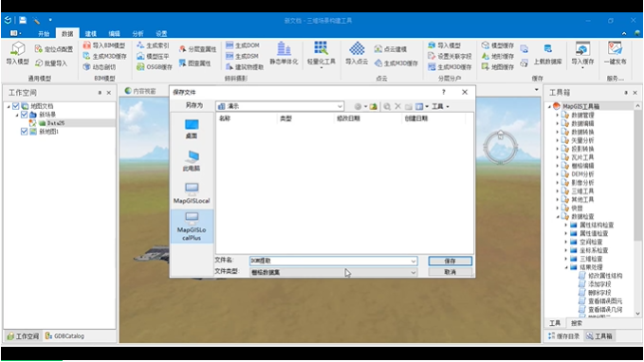The height and width of the screenshot is (362, 644).
Task: Click the OSGB缓存 tool
Action: [155, 67]
